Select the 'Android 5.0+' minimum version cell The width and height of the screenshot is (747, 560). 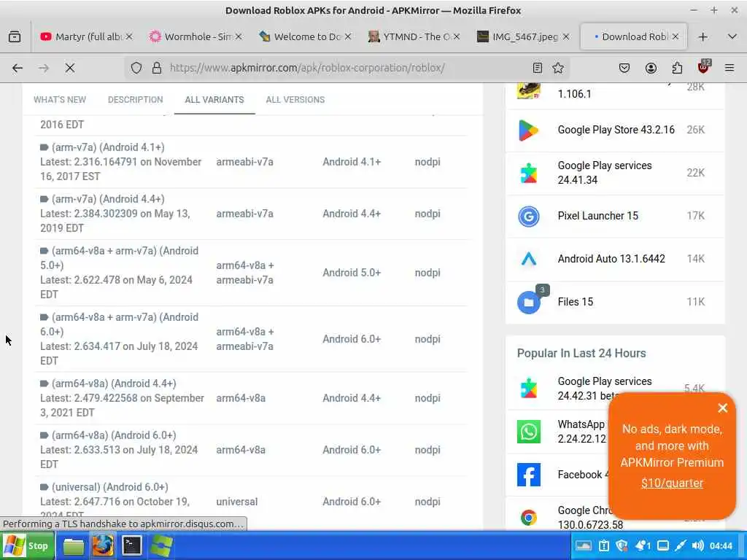point(352,273)
